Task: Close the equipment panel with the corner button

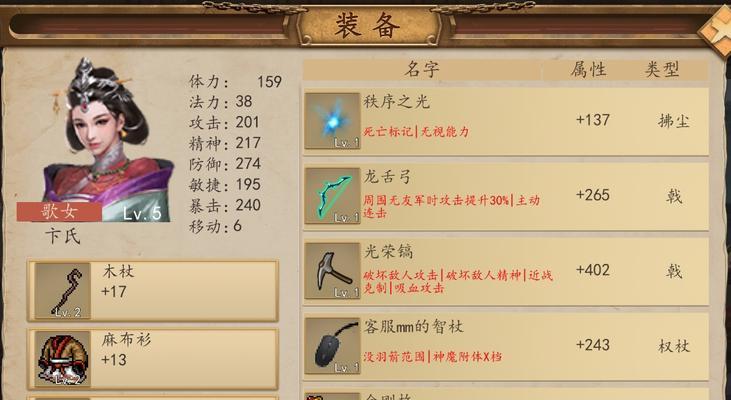Action: coord(716,30)
